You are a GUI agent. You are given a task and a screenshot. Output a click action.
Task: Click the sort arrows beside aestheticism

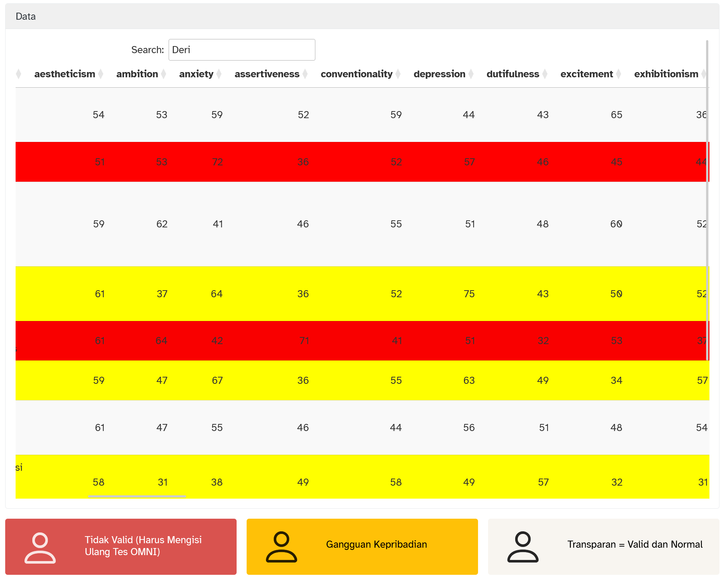[101, 74]
